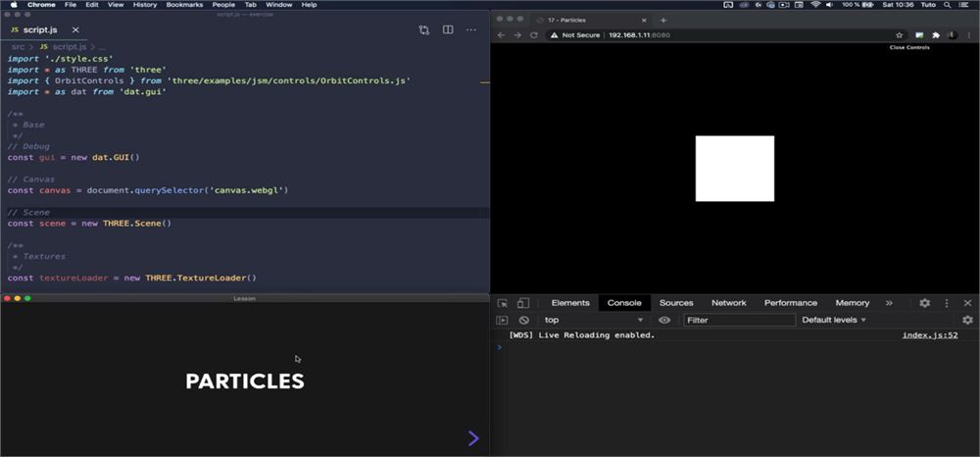Select the DevTools inspect element tool
Image resolution: width=980 pixels, height=457 pixels.
coord(503,303)
